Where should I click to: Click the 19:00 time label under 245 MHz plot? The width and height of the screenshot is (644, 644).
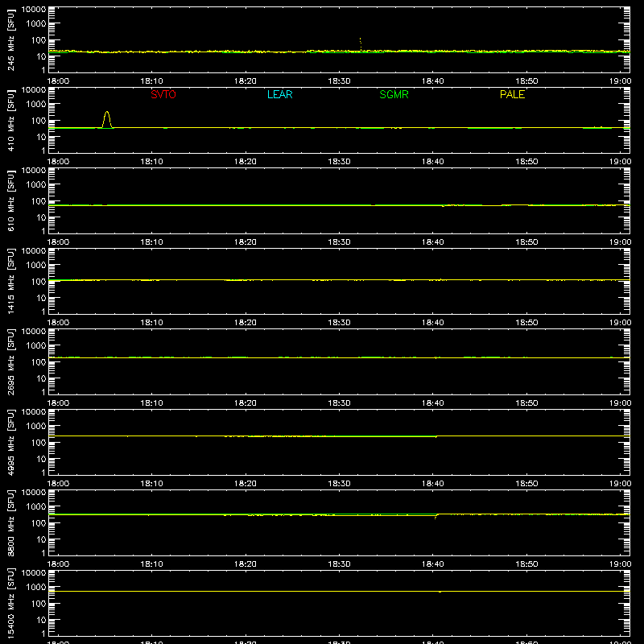point(620,81)
